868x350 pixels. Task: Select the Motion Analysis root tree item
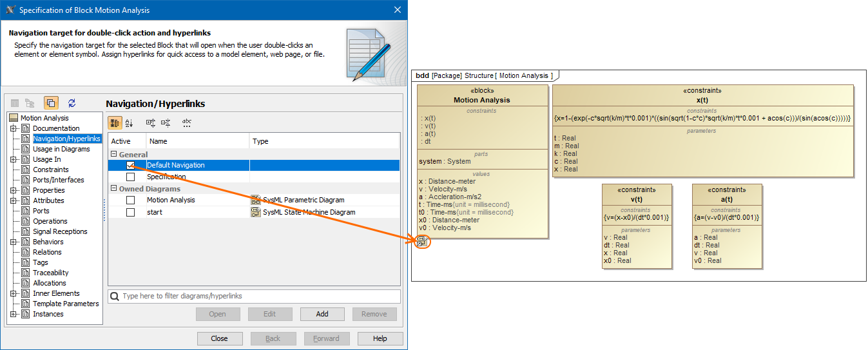[44, 118]
